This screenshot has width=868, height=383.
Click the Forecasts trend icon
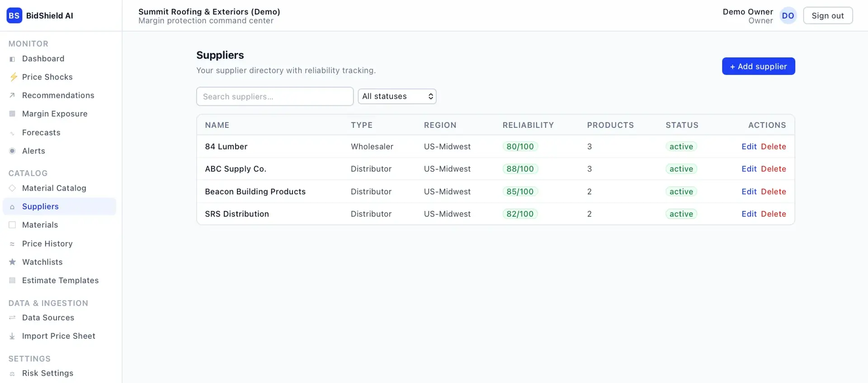[12, 133]
